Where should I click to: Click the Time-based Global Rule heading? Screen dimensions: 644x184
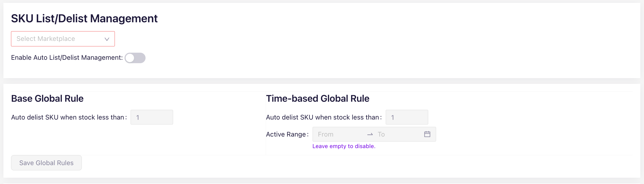(318, 99)
